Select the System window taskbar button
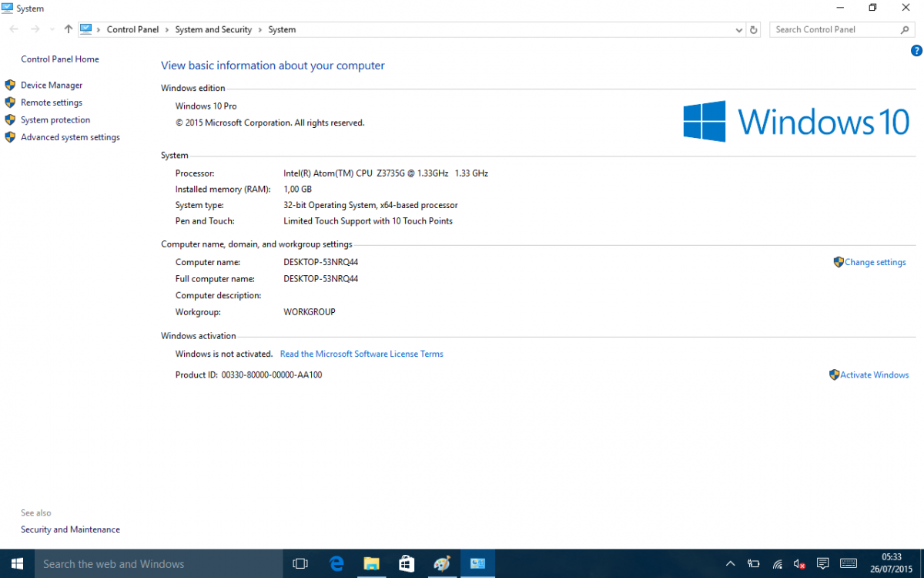This screenshot has width=924, height=578. 477,563
